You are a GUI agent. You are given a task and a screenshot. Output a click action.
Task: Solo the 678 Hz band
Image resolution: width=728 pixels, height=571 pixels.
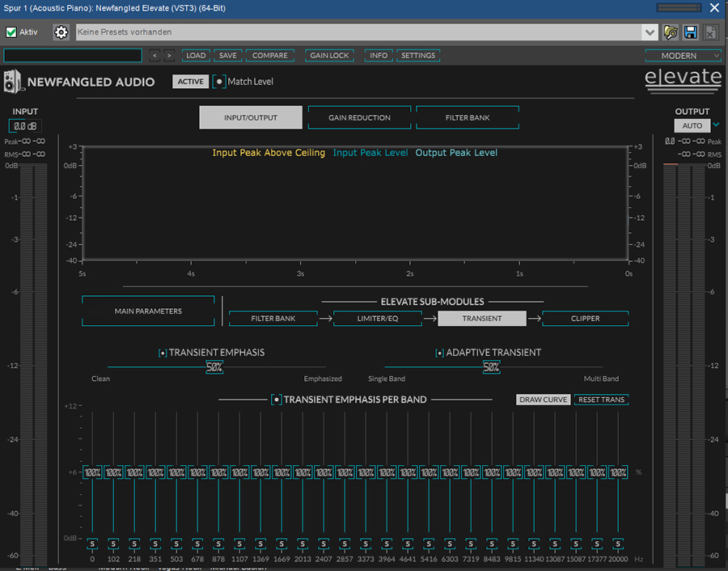point(197,544)
